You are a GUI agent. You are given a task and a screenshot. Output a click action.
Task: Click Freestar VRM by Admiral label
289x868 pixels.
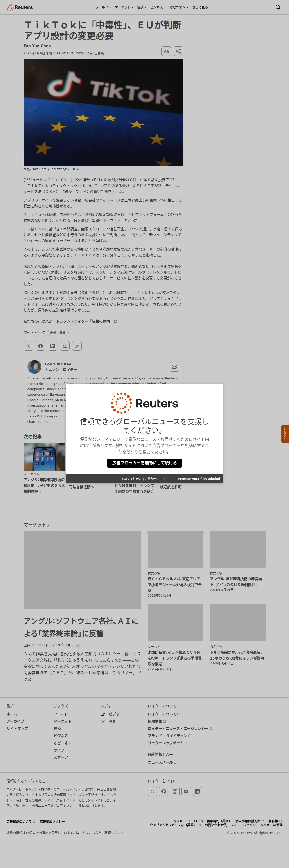click(199, 479)
